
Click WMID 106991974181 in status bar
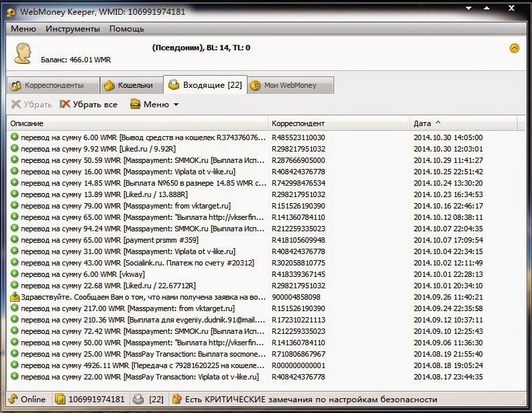(97, 400)
